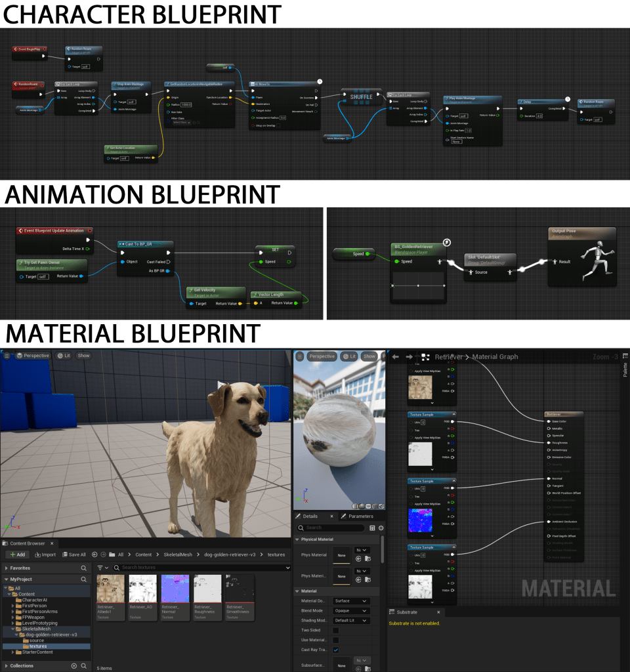Open the Blend Mode dropdown
This screenshot has width=630, height=672.
tap(352, 610)
